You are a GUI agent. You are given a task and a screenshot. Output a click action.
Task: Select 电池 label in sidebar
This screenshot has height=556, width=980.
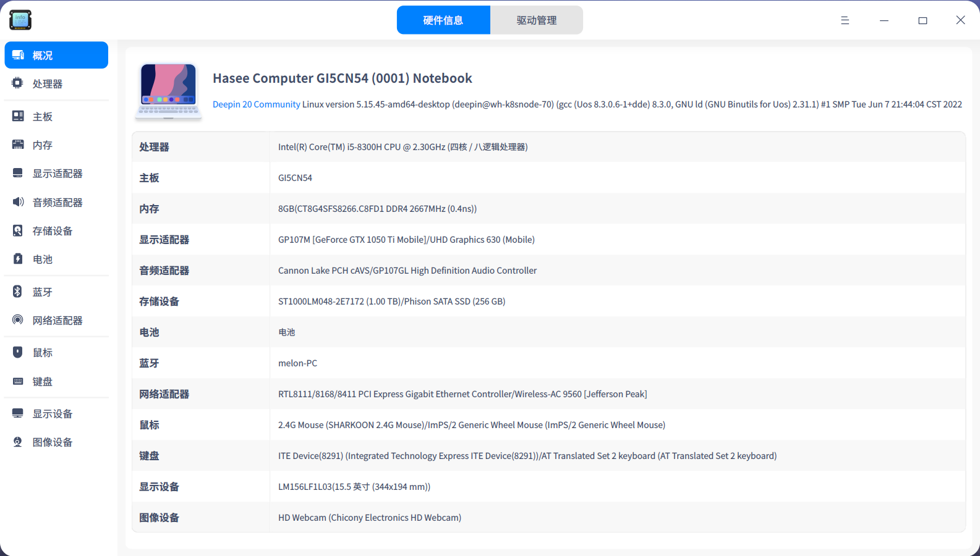point(43,259)
